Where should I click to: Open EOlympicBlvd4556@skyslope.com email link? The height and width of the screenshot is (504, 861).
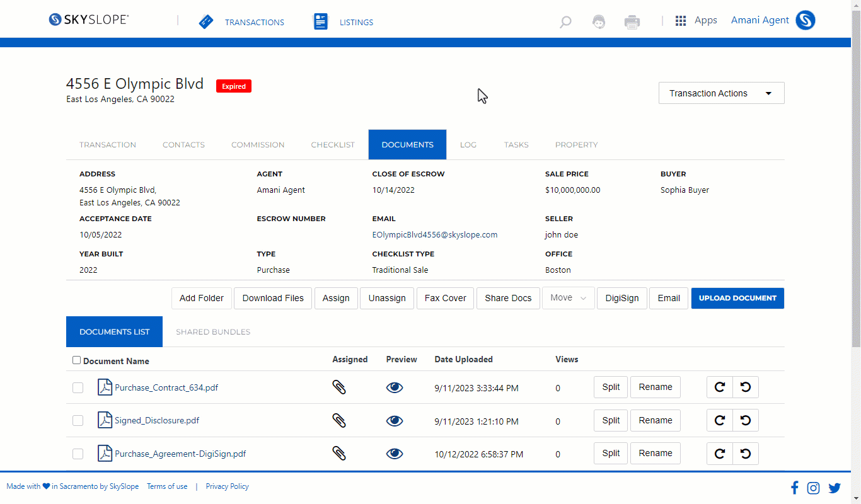coord(435,234)
